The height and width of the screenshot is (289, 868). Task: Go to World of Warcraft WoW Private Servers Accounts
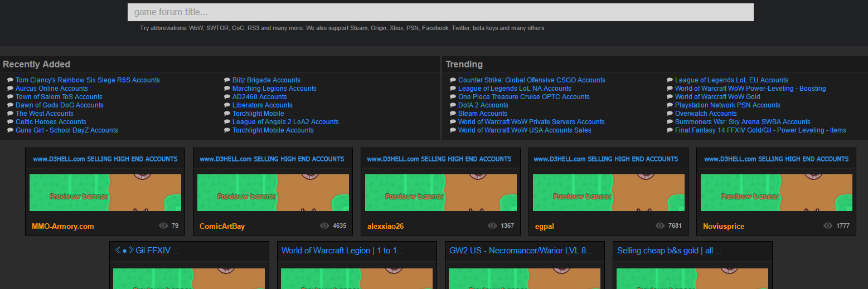531,122
